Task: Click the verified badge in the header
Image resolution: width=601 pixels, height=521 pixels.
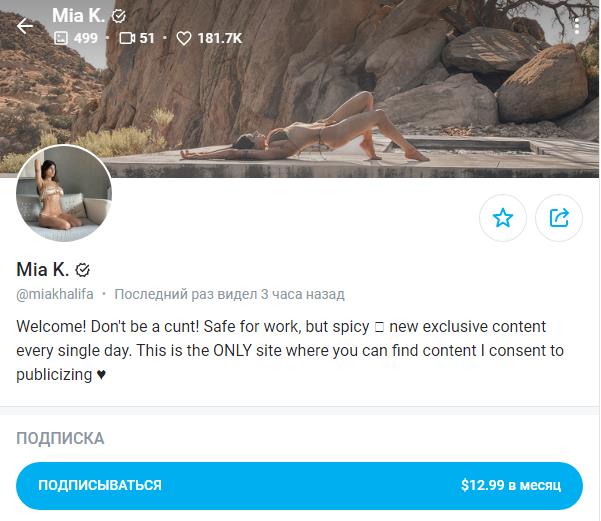Action: pos(119,16)
